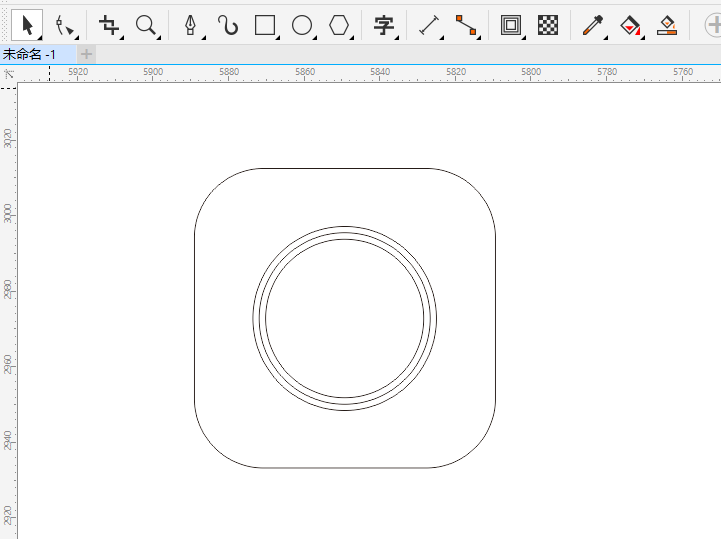Select the Transparency checkerboard tool
721x539 pixels.
point(548,25)
